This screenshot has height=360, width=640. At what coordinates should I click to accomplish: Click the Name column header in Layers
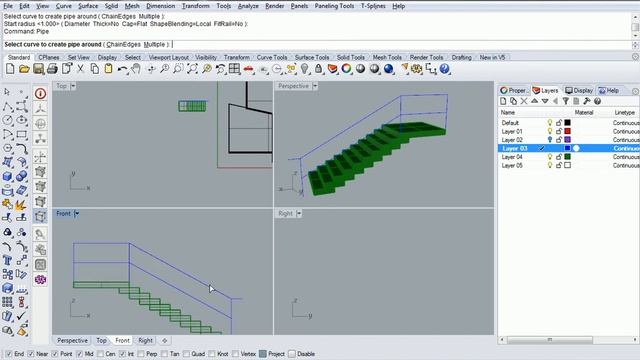point(508,113)
